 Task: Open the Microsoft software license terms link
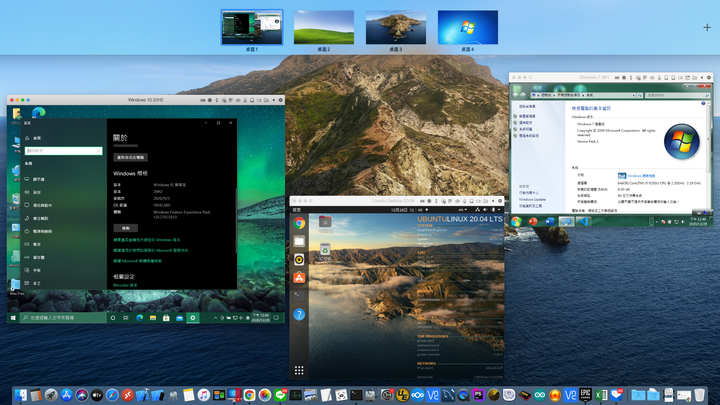(x=138, y=261)
